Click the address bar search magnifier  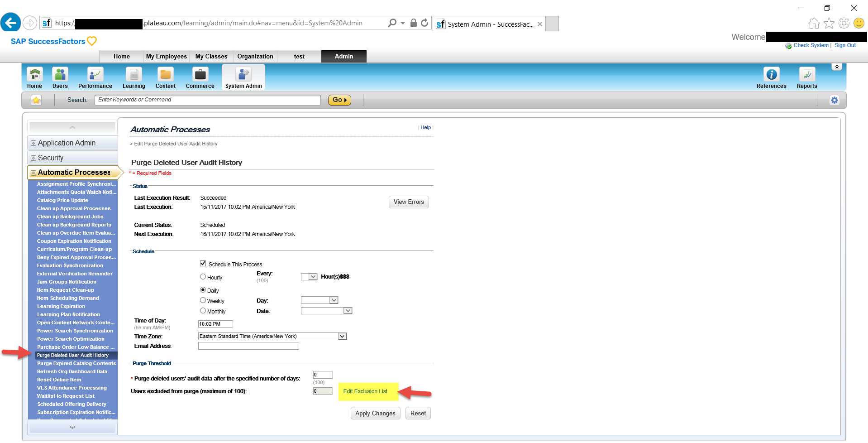click(392, 23)
